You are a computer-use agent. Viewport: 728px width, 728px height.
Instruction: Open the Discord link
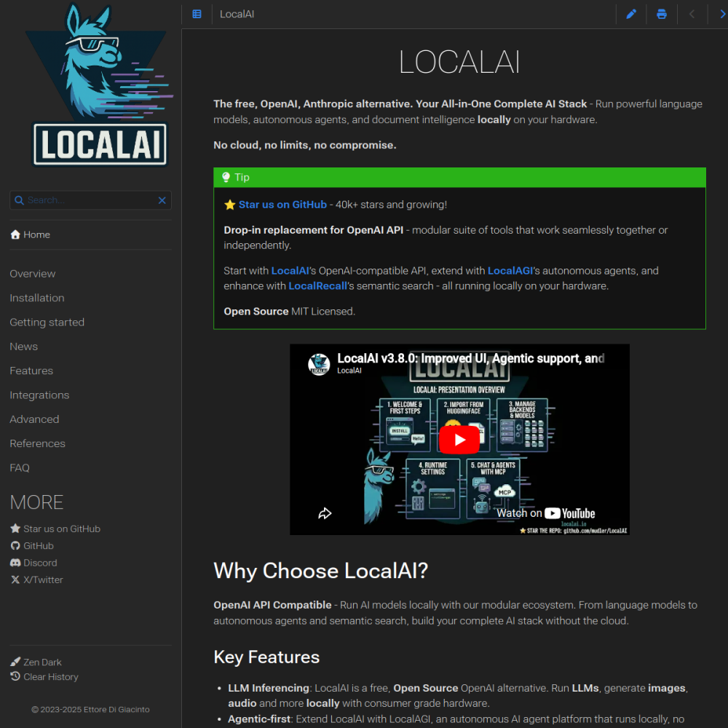[40, 563]
